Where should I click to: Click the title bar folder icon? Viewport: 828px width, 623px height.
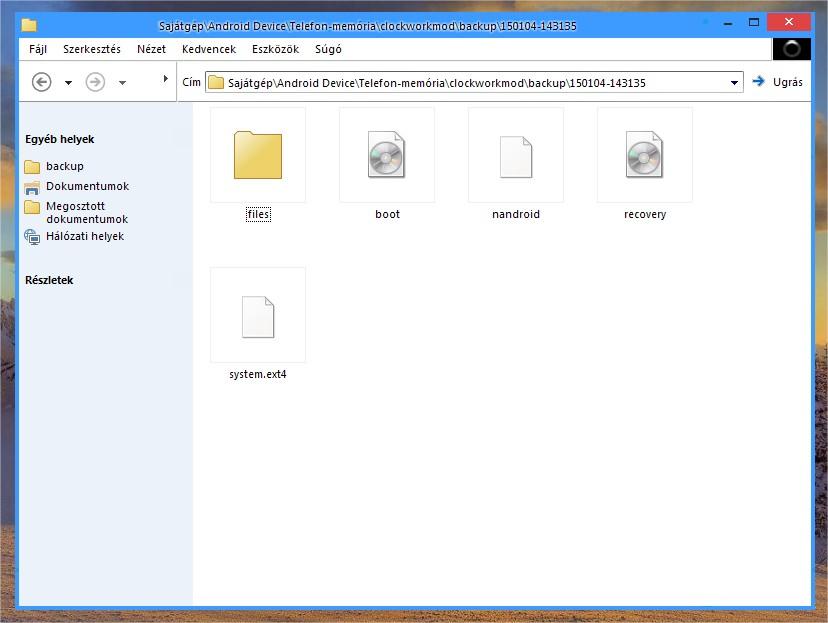click(30, 25)
